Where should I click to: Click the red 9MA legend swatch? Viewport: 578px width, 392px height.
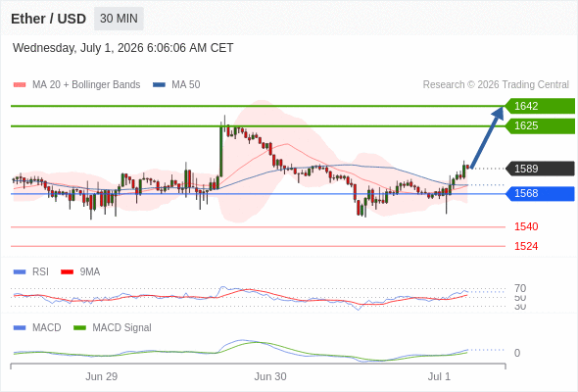(x=67, y=272)
